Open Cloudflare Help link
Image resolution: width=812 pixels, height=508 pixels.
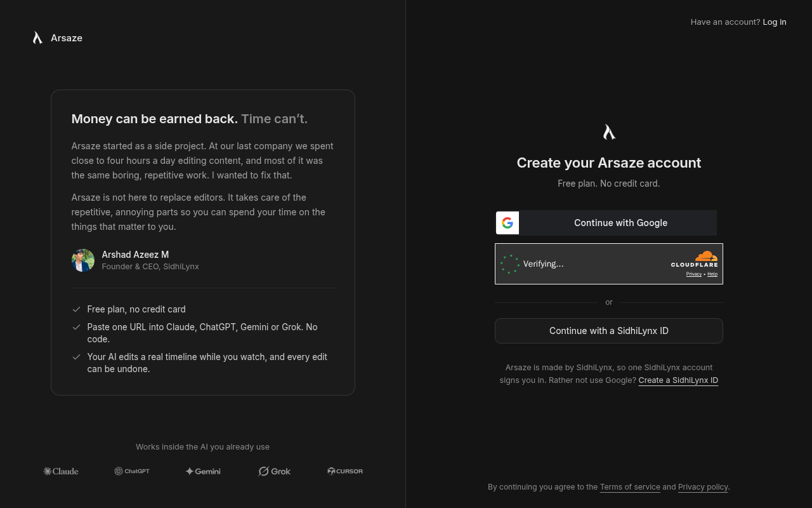tap(712, 274)
